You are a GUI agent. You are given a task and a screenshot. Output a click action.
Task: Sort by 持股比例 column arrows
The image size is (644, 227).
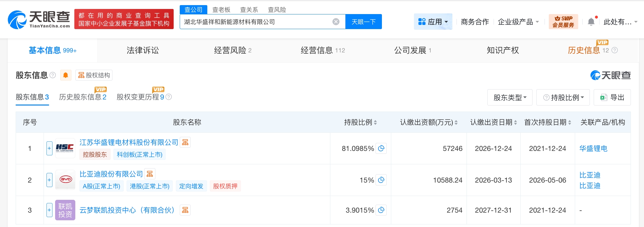[x=375, y=122]
